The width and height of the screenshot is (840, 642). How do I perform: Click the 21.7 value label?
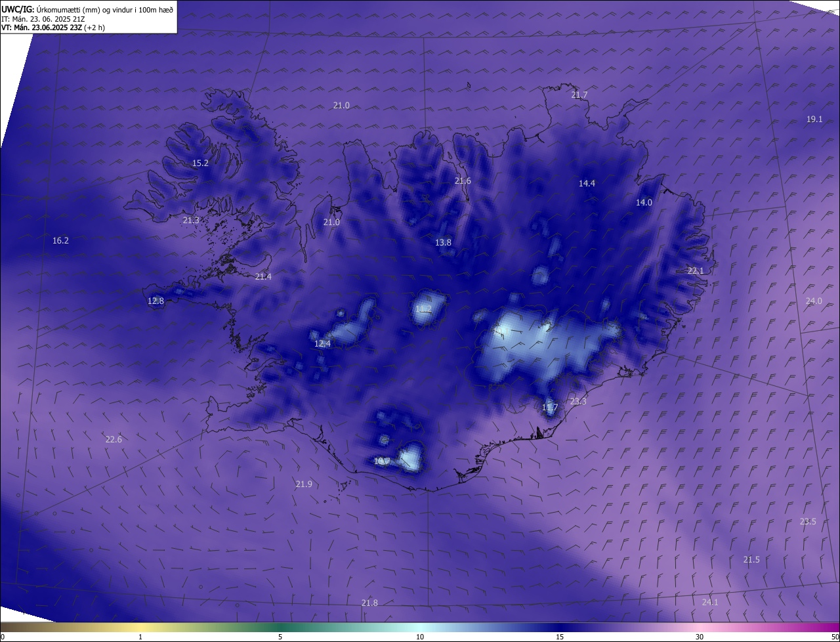coord(579,95)
